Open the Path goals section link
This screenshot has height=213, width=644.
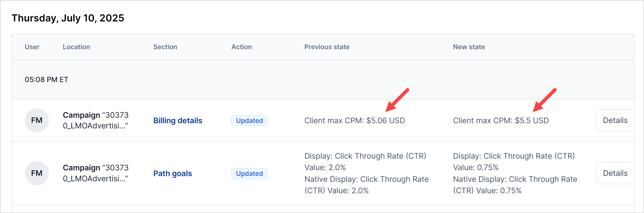click(172, 174)
